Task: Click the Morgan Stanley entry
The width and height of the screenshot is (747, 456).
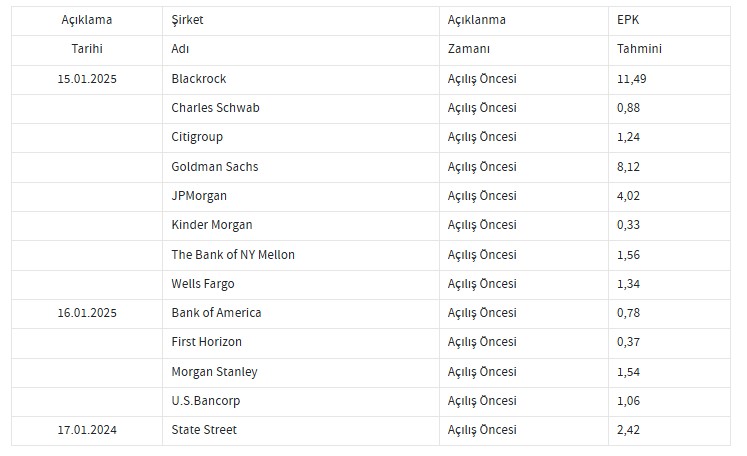Action: [214, 372]
